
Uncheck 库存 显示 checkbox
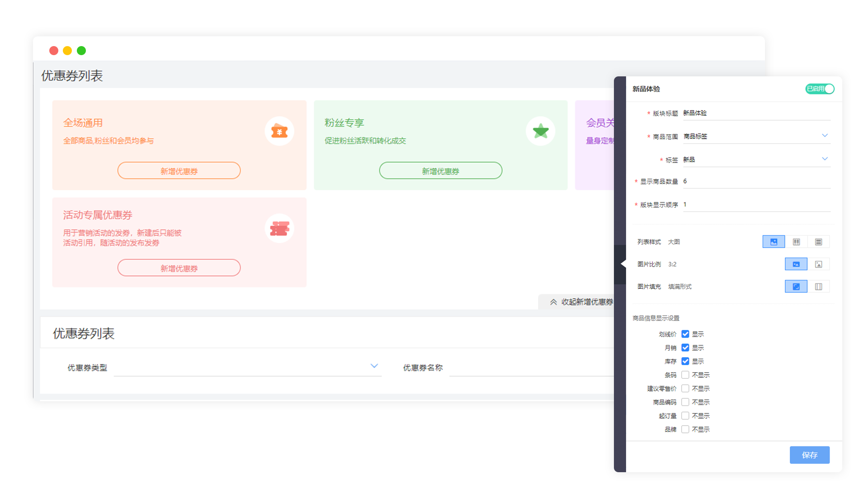[685, 361]
